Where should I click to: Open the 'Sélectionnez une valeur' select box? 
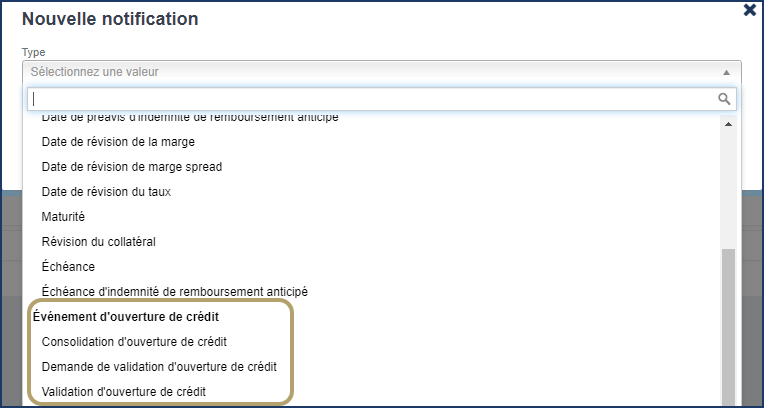[x=370, y=72]
